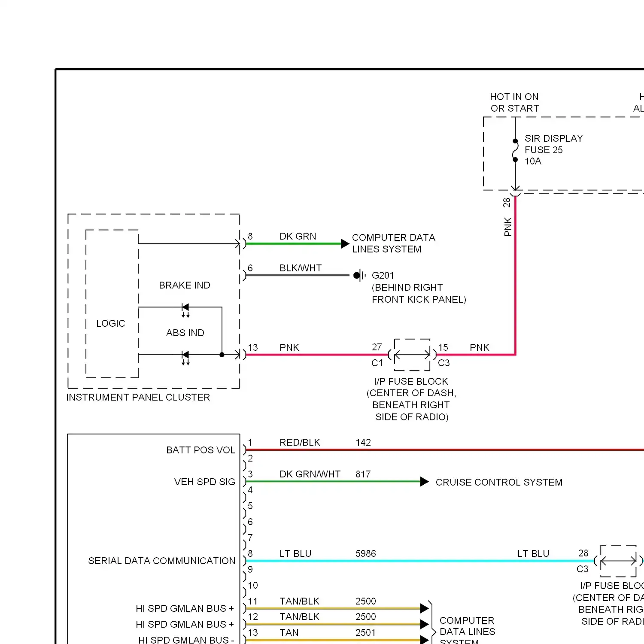Click "LT BLU" label left of pin 28

[x=533, y=554]
